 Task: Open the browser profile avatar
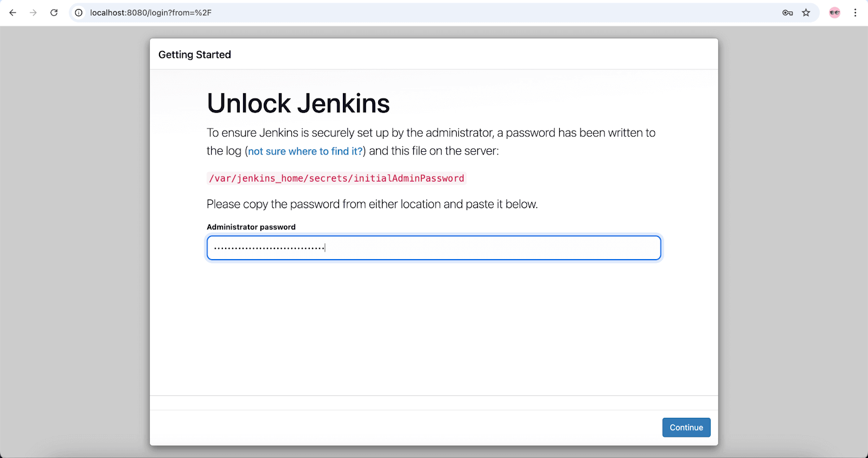pyautogui.click(x=835, y=12)
